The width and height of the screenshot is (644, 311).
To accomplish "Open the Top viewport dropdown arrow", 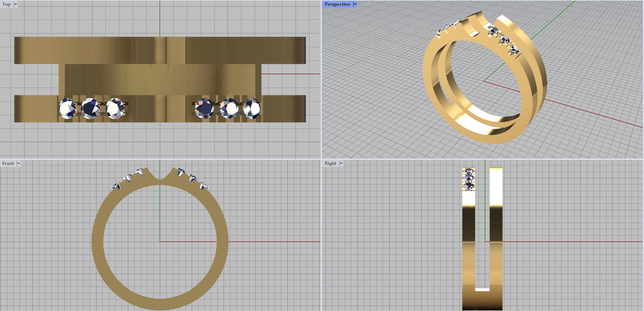I will click(16, 4).
